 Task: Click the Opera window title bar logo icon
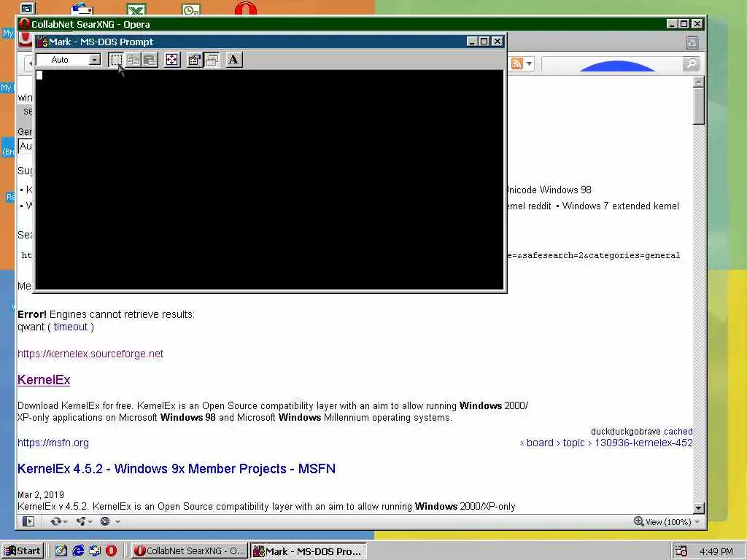click(25, 24)
